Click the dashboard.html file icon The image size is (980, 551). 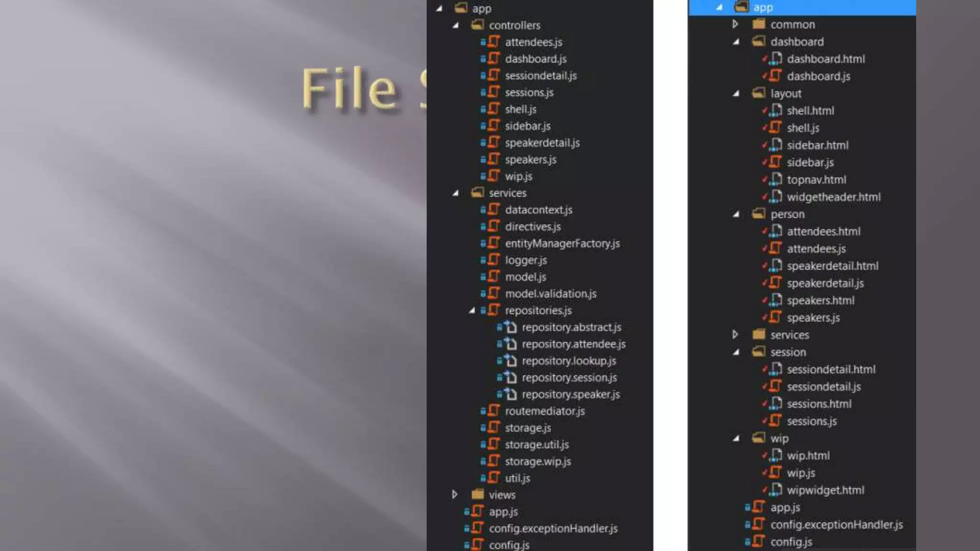(x=777, y=59)
